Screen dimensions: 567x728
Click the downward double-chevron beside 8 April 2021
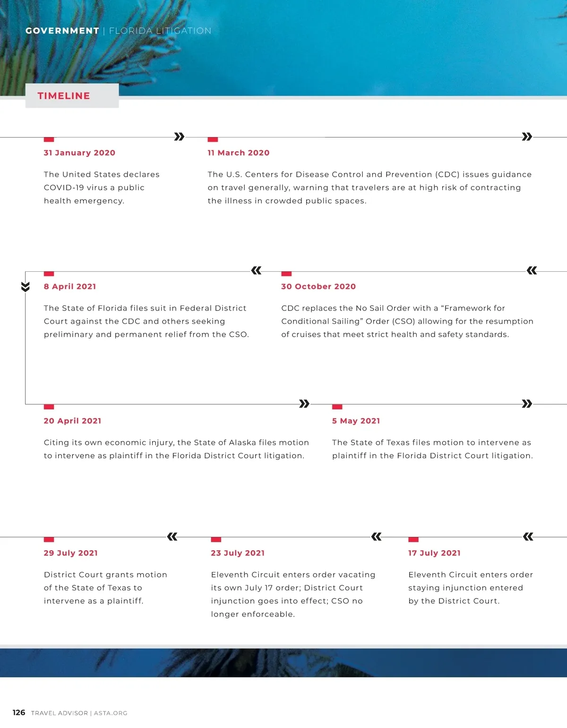pyautogui.click(x=26, y=287)
